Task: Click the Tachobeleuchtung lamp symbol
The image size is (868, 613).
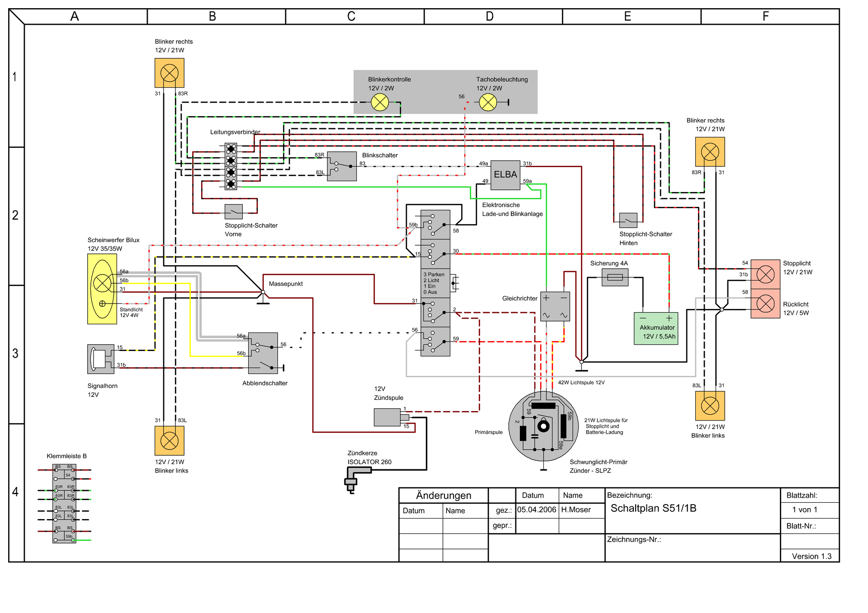Action: point(488,103)
